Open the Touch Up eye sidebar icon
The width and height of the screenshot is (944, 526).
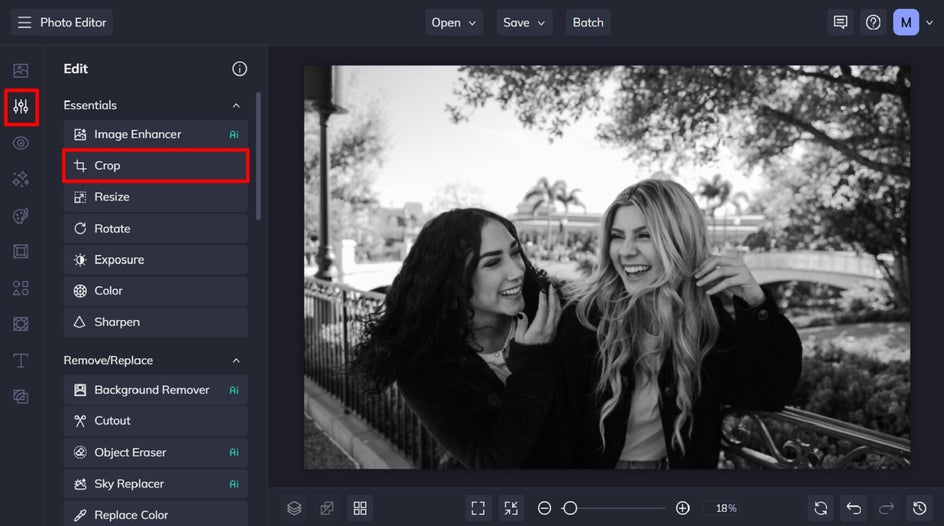pos(20,143)
